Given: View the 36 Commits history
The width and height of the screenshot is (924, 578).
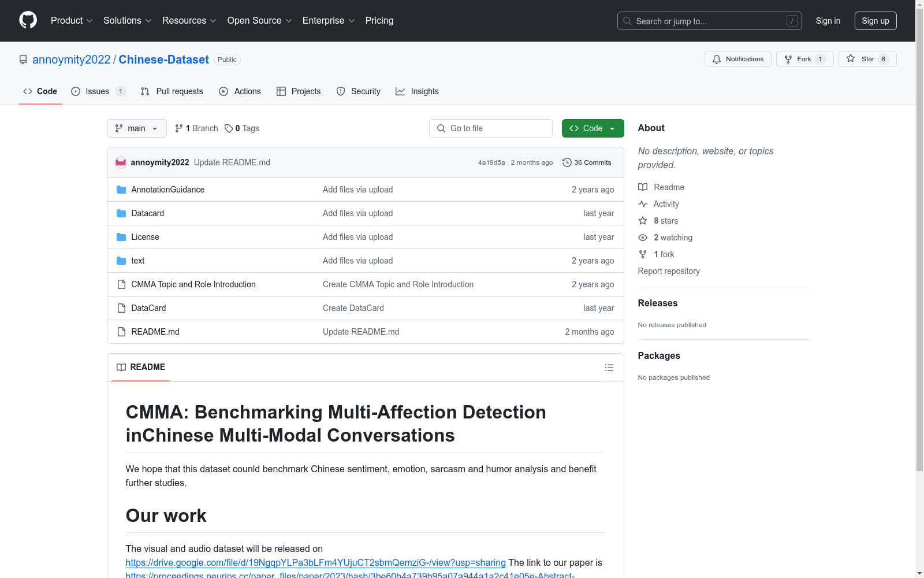Looking at the screenshot, I should 587,162.
